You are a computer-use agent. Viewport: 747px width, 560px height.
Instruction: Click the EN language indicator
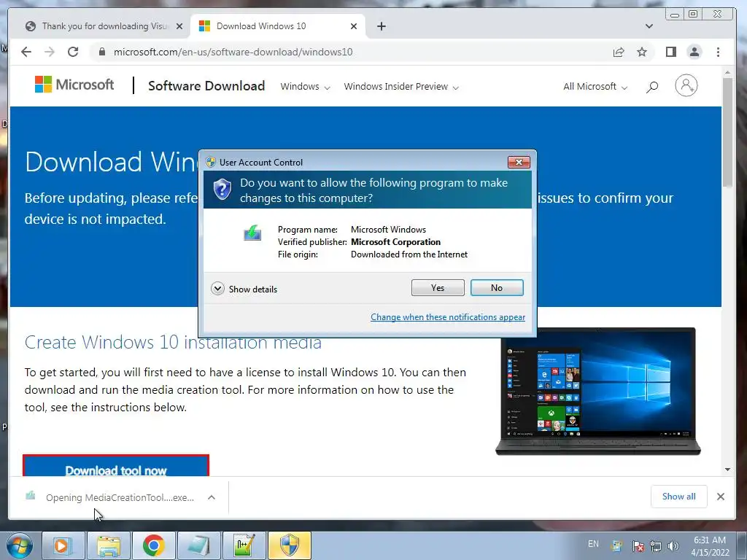pyautogui.click(x=593, y=544)
